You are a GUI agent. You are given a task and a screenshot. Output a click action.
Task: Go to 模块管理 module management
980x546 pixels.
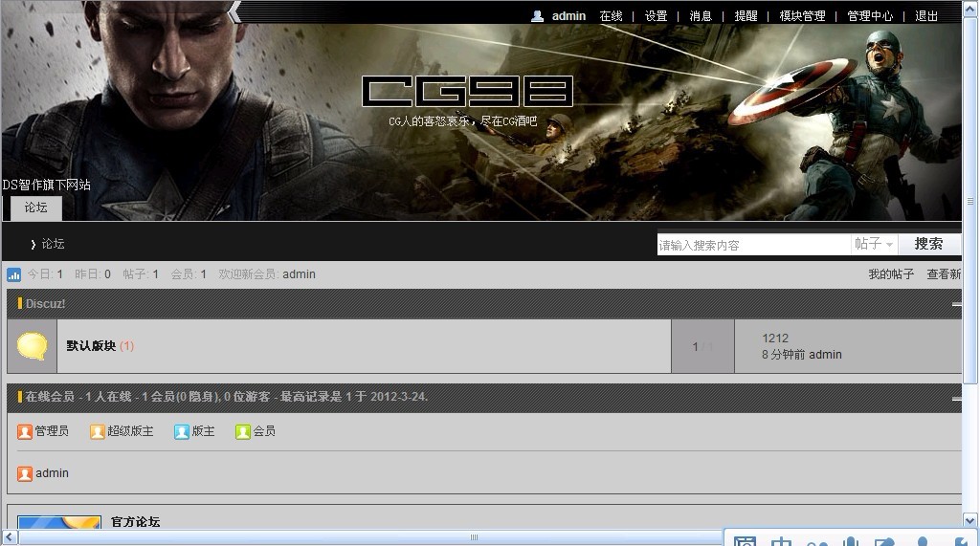click(x=802, y=16)
